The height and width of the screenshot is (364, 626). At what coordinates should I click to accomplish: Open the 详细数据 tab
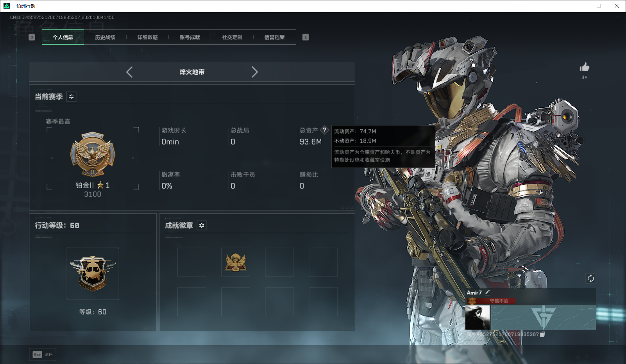click(147, 37)
